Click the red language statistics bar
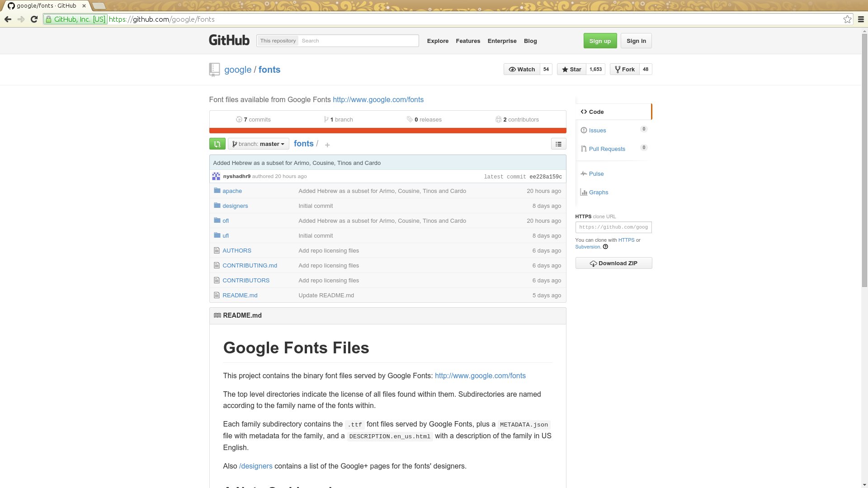Screen dimensions: 868x488 pos(387,131)
